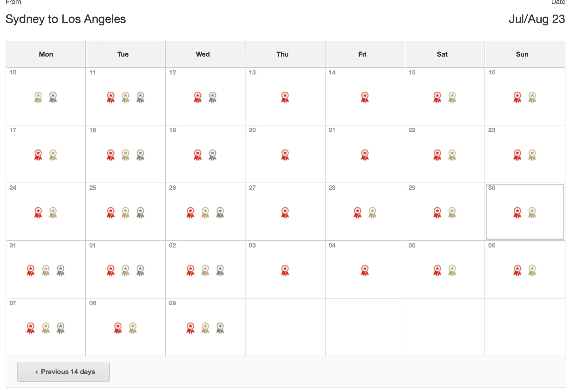Image resolution: width=585 pixels, height=392 pixels.
Task: Go to Previous 14 days
Action: coord(64,372)
